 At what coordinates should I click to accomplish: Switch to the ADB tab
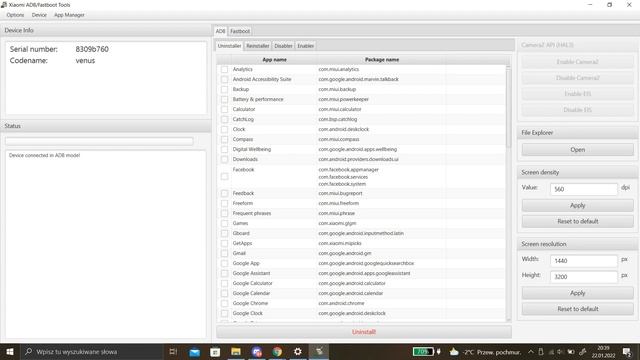pyautogui.click(x=220, y=31)
